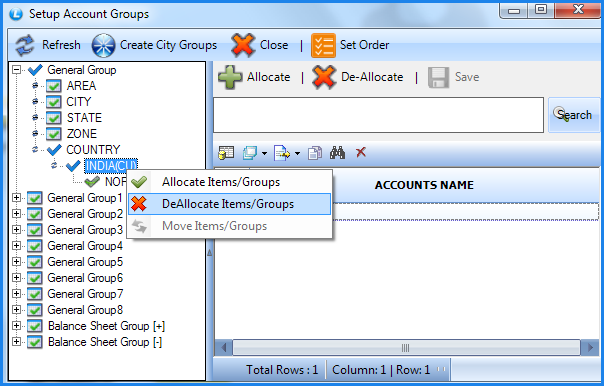Click the binoculars find icon

click(337, 153)
